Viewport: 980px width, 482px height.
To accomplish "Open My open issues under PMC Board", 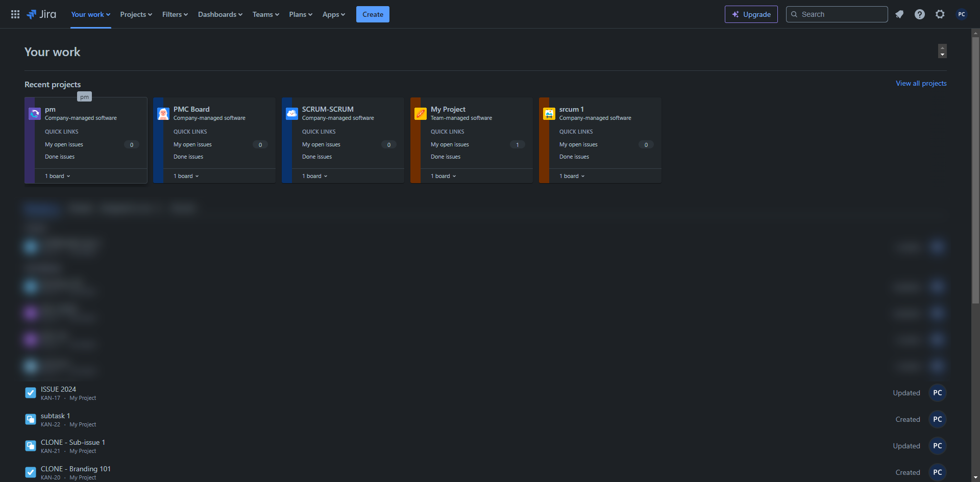I will coord(192,144).
